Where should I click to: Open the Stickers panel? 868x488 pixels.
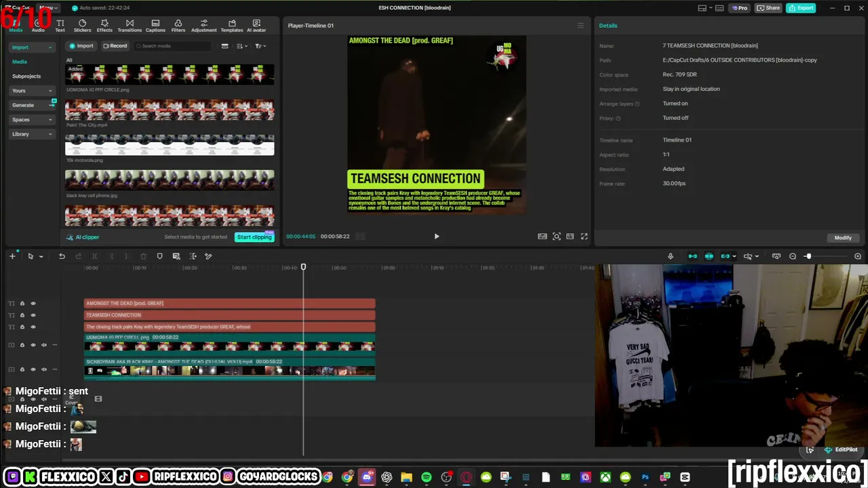(82, 26)
